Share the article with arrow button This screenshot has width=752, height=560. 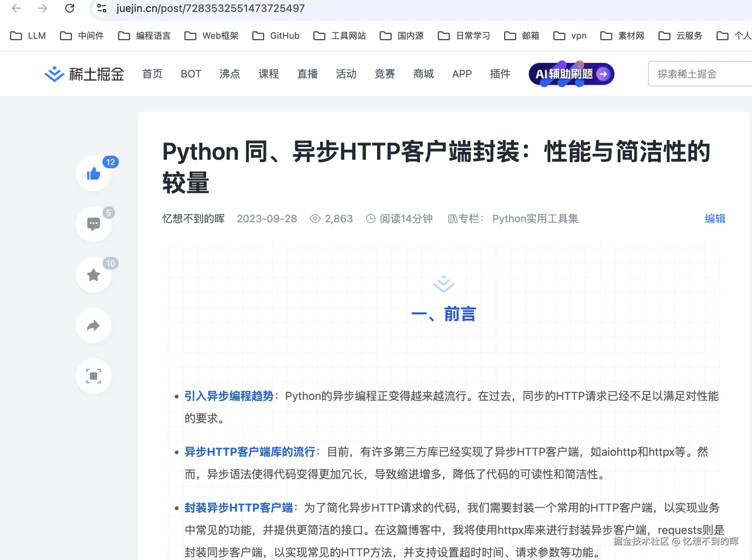pos(94,325)
